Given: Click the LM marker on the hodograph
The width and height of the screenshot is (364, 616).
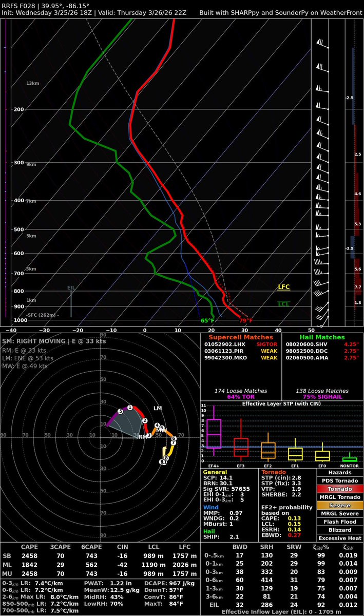Looking at the screenshot, I should 158,408.
